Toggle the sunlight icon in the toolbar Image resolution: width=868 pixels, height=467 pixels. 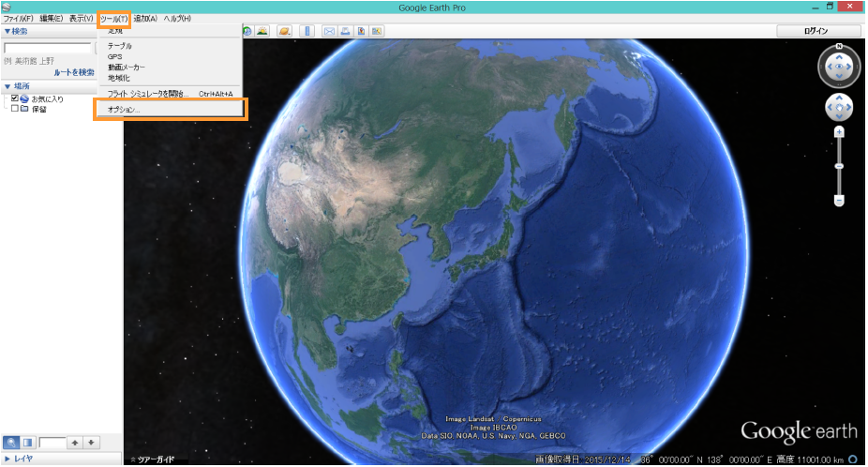point(262,31)
